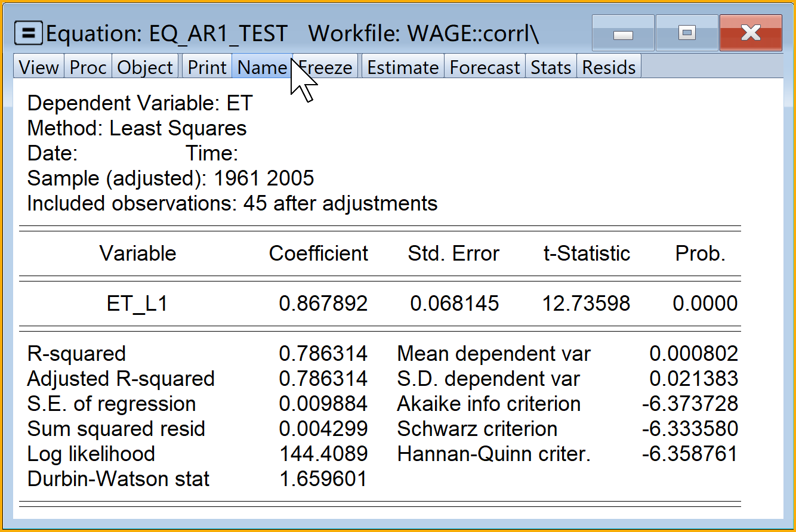Click the coefficient value 0.867892
796x532 pixels.
pos(323,304)
